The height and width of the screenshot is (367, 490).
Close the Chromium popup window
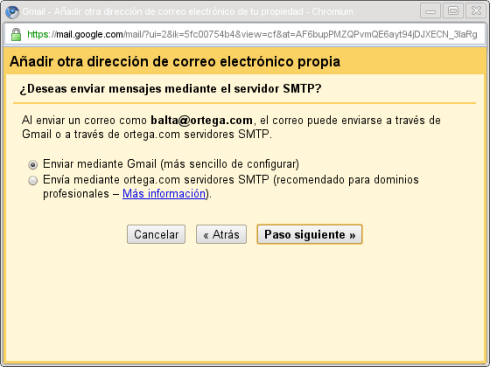coord(476,11)
